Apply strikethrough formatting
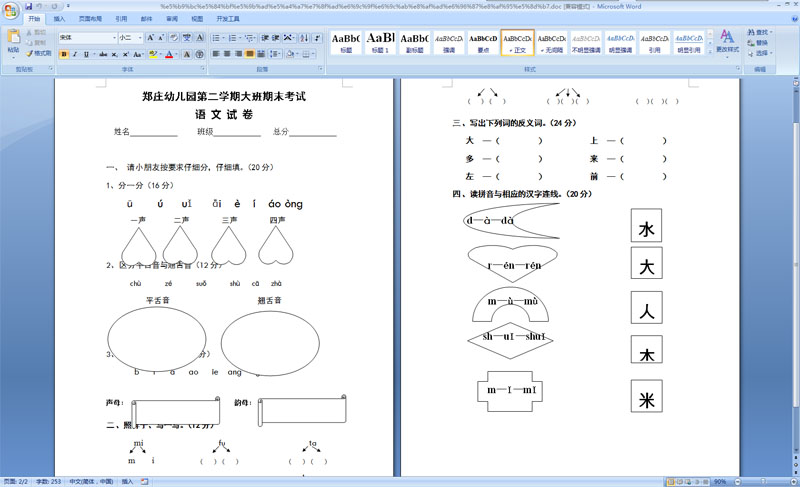800x487 pixels. coord(103,54)
